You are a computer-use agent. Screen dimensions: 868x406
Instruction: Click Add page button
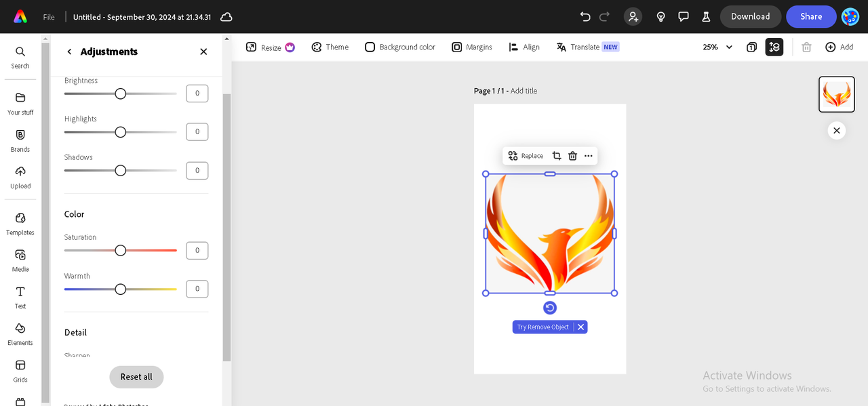click(x=839, y=47)
